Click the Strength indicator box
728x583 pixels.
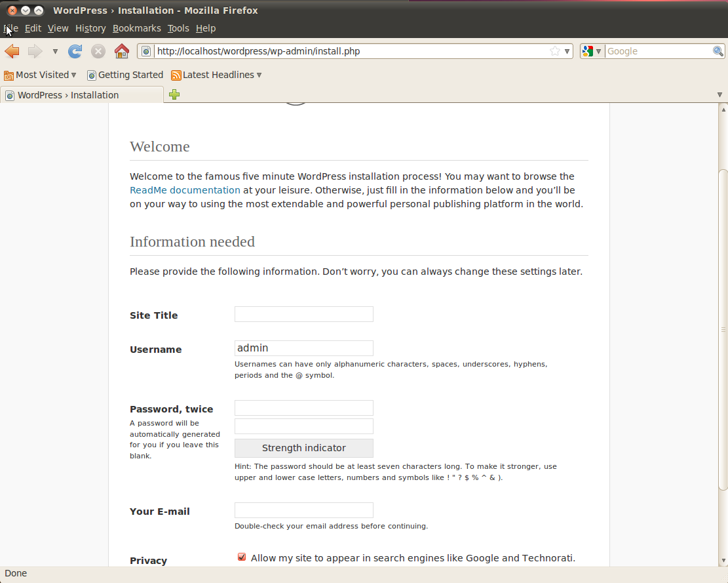[303, 448]
